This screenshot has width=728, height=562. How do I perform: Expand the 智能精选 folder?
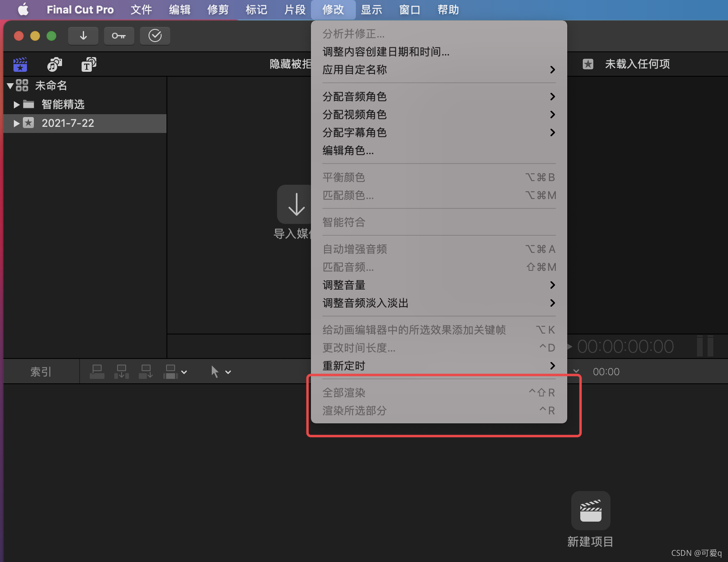click(17, 105)
